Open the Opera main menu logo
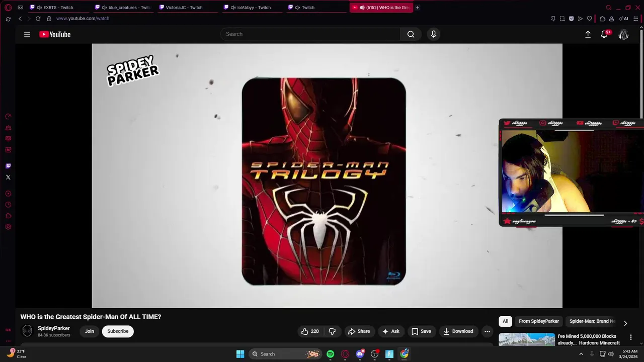This screenshot has height=362, width=644. pyautogui.click(x=8, y=8)
